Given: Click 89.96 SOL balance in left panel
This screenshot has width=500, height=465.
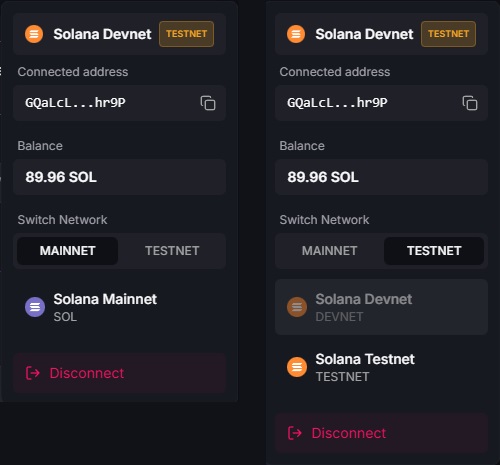Looking at the screenshot, I should pyautogui.click(x=61, y=177).
